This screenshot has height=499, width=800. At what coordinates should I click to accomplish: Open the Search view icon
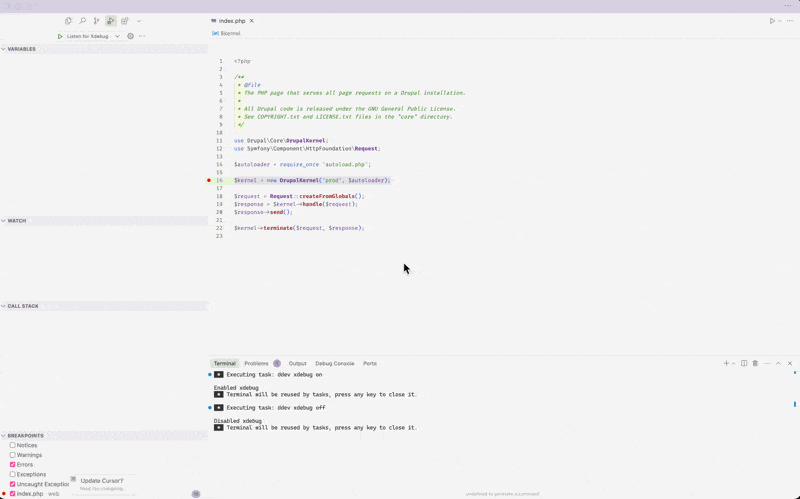82,21
